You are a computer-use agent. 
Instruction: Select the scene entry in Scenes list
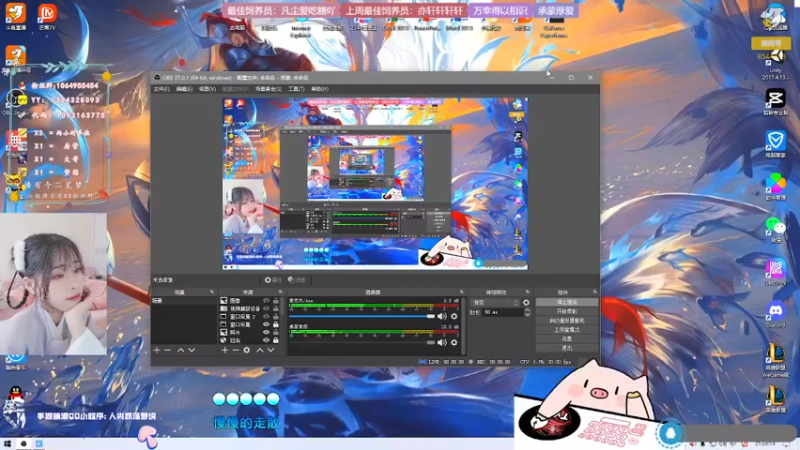[x=184, y=301]
